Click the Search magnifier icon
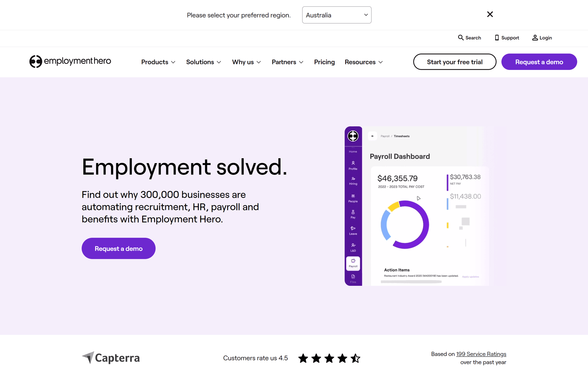Screen dimensions: 588x368 (461, 37)
